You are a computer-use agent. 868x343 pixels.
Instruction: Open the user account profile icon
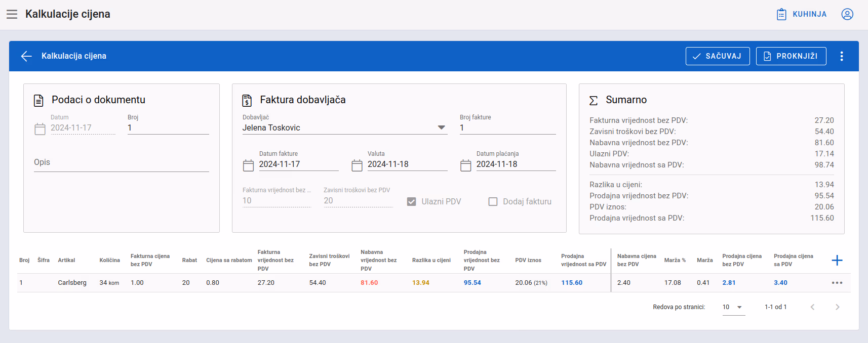pos(847,14)
